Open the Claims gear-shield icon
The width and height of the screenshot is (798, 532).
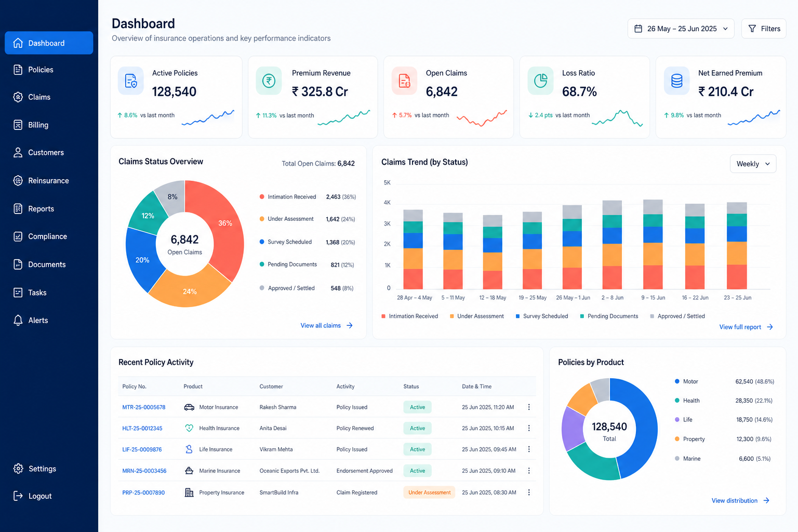click(18, 97)
